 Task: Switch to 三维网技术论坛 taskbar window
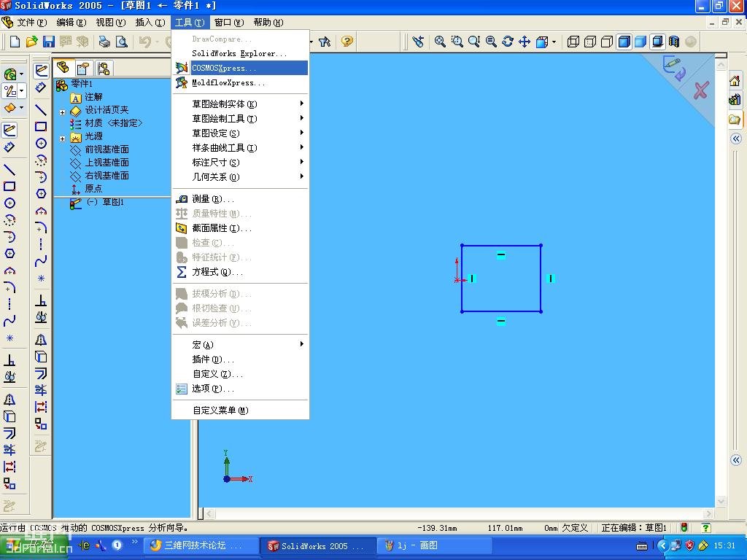pyautogui.click(x=201, y=545)
